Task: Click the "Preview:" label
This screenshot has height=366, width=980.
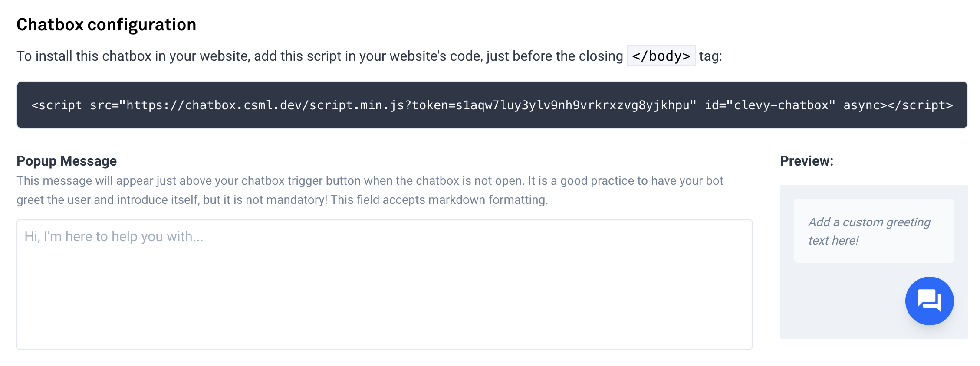Action: click(806, 161)
